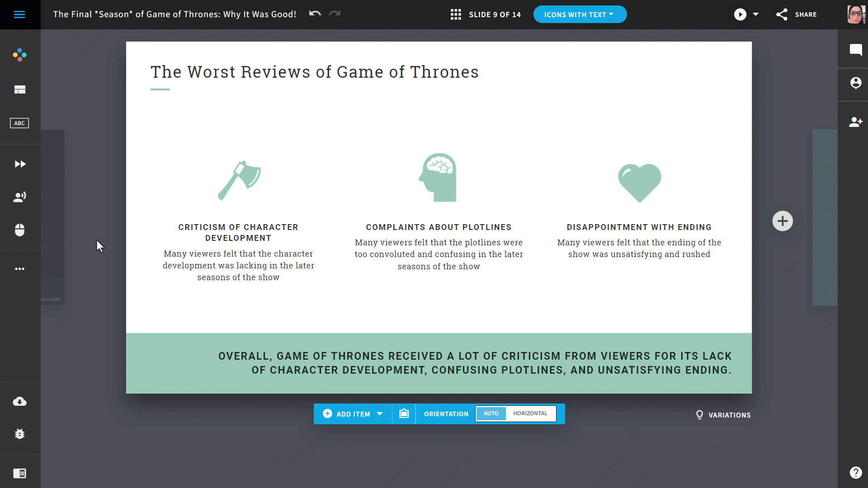
Task: Edit the slide title 'The Worst Reviews of Game of Thrones'
Action: (x=315, y=72)
